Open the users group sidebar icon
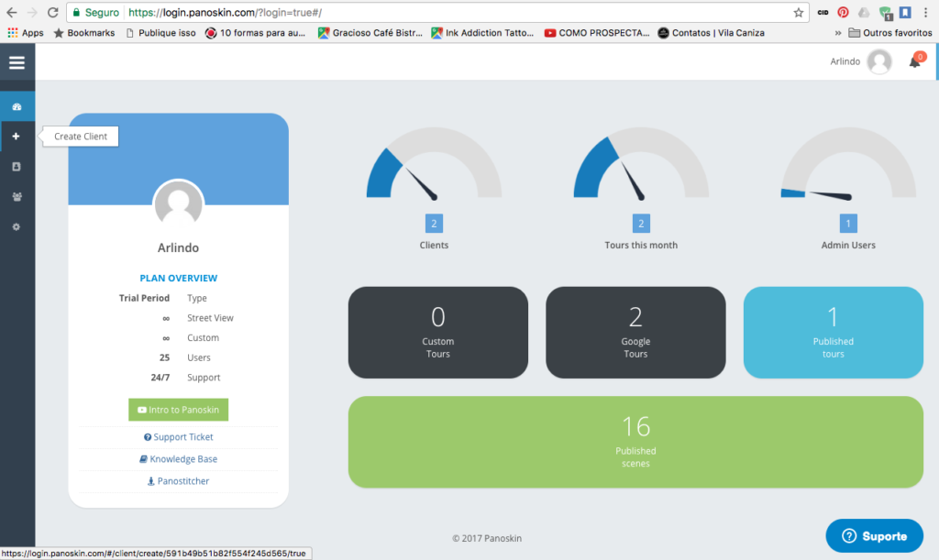 [17, 197]
